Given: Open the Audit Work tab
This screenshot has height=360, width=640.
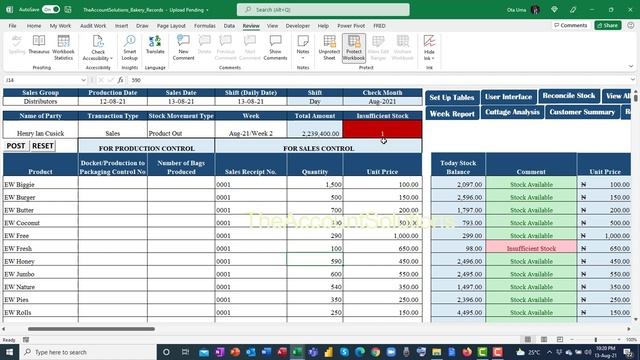Looking at the screenshot, I should (93, 26).
